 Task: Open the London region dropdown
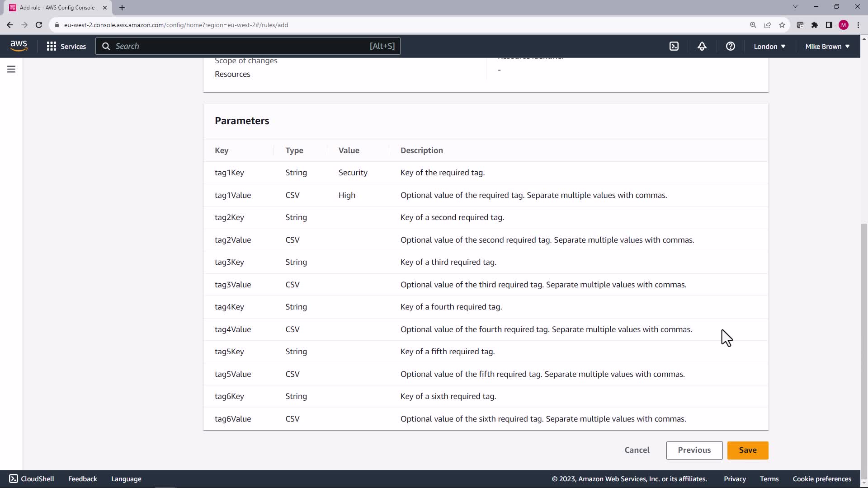pos(769,46)
